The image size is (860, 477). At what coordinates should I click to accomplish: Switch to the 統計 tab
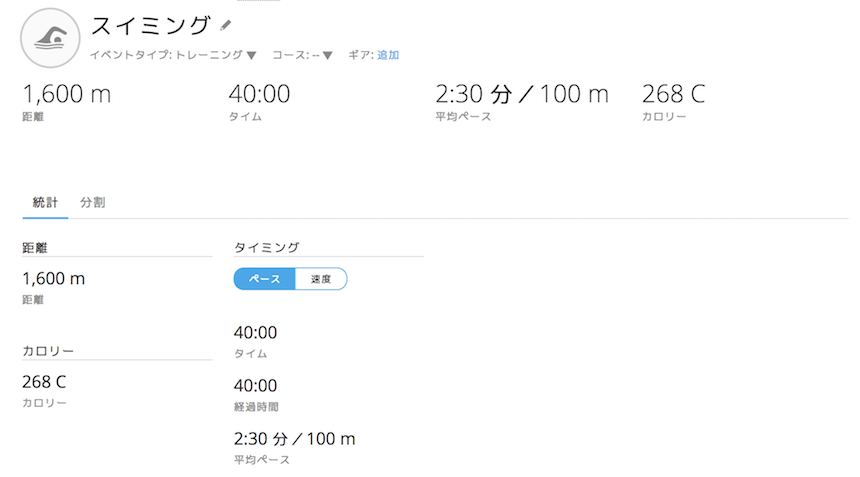point(45,202)
